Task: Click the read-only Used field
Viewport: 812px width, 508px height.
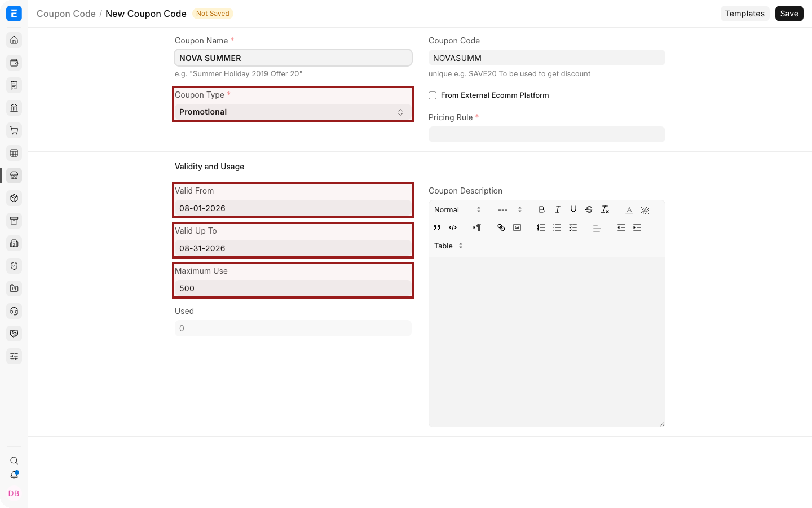Action: 293,329
